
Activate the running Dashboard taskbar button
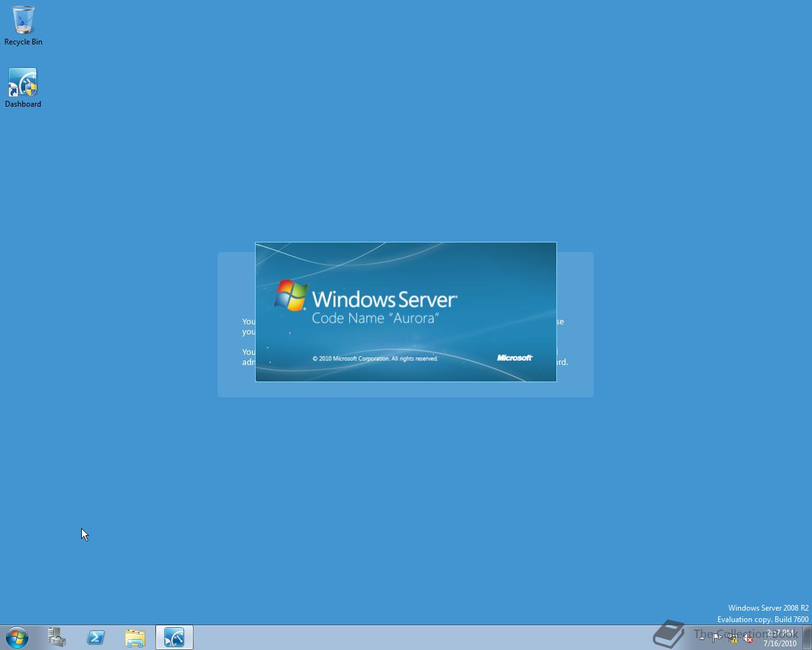tap(174, 637)
